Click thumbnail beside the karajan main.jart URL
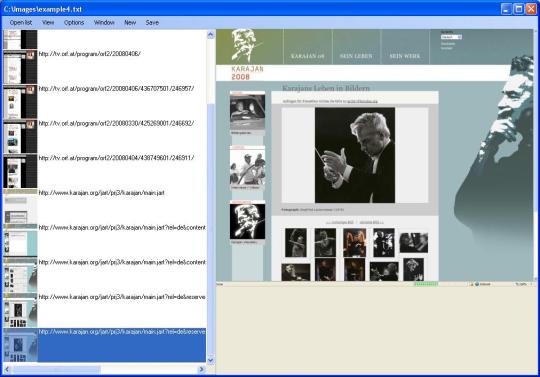The width and height of the screenshot is (540, 377). coord(20,206)
